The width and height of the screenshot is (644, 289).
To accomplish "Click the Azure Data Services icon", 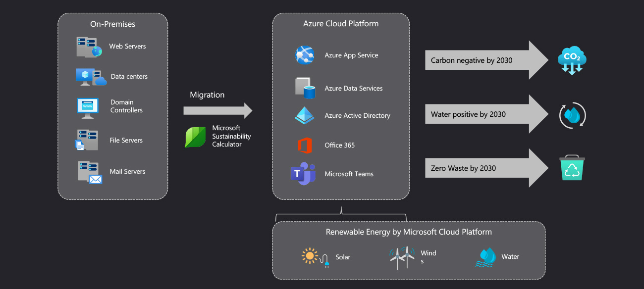I will tap(305, 88).
